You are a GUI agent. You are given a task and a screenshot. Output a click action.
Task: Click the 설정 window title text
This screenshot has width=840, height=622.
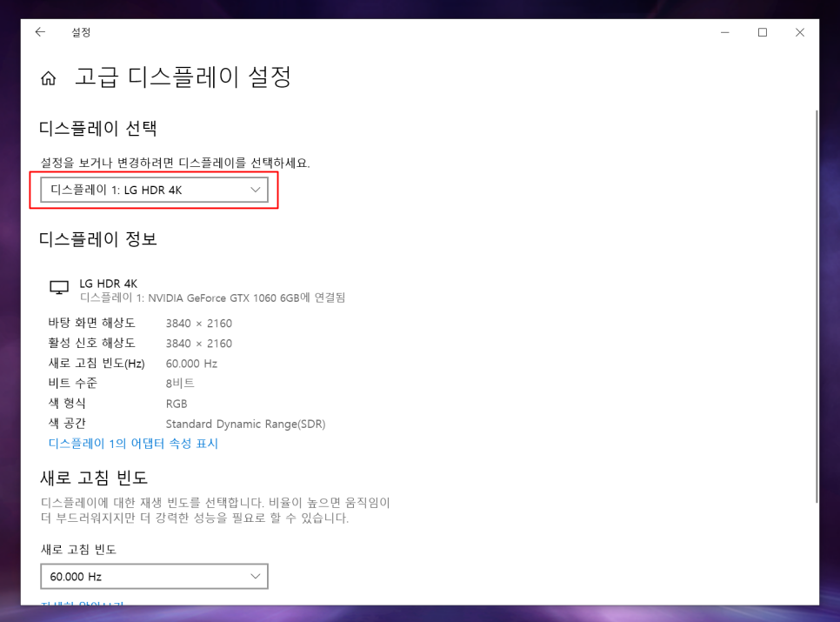(81, 33)
